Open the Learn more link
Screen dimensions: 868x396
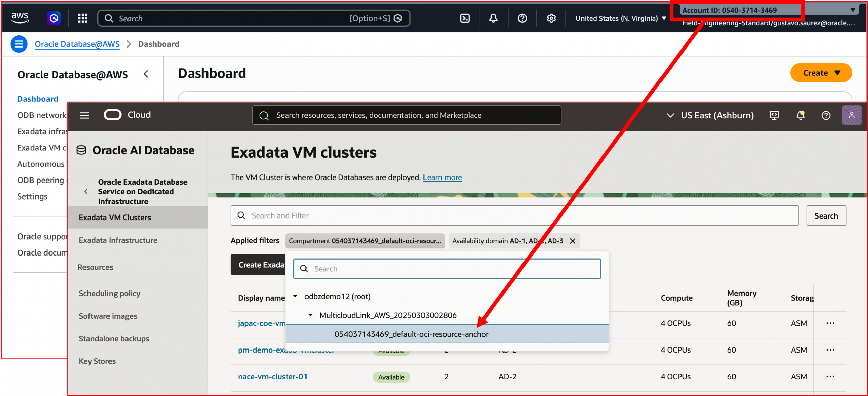click(442, 177)
